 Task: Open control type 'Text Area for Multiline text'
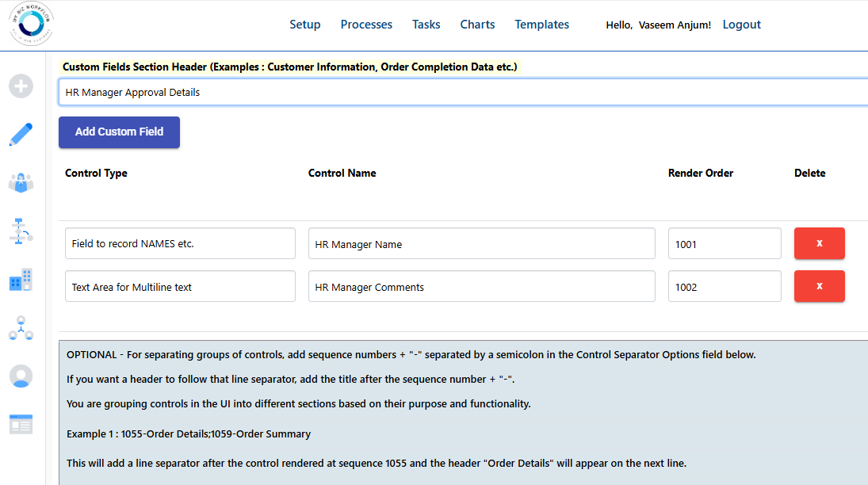[180, 286]
